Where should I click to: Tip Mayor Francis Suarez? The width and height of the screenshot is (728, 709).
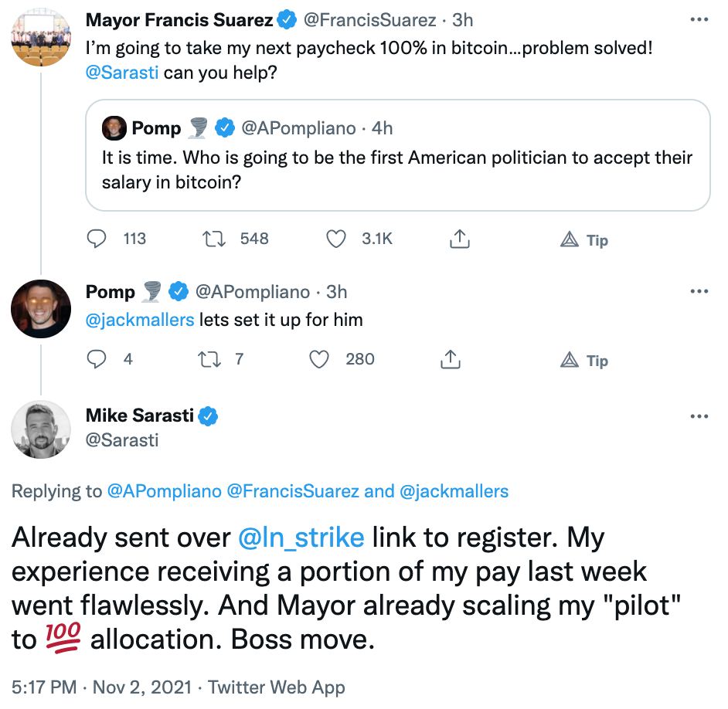click(x=584, y=240)
